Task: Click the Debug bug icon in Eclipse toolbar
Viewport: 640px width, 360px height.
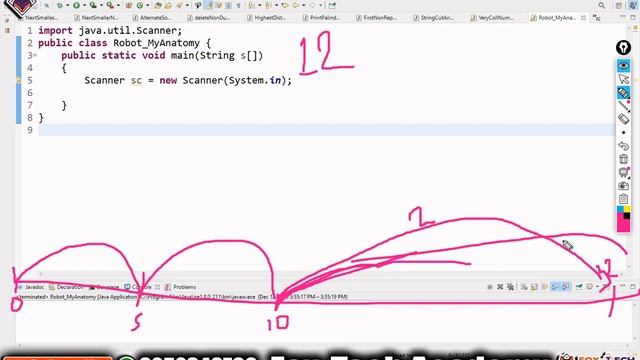Action: pos(60,5)
